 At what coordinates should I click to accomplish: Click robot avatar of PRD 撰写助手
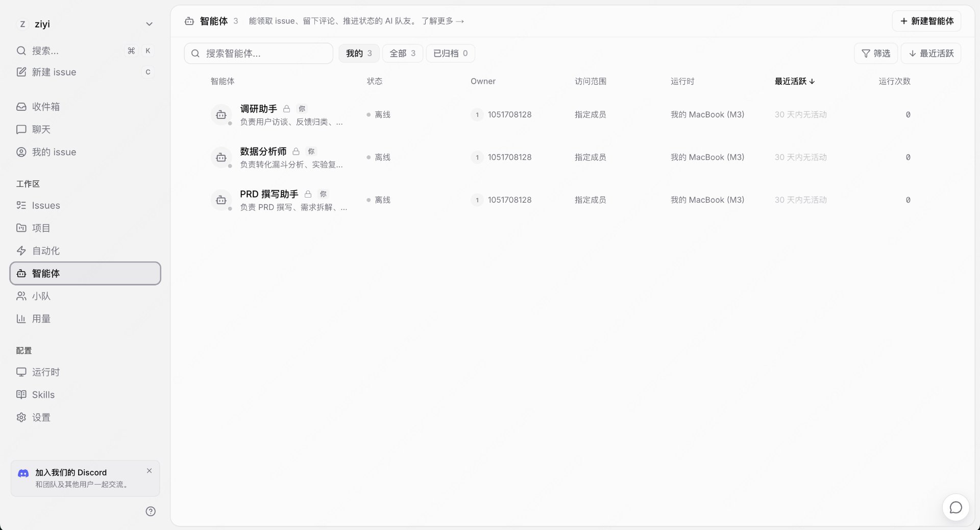[221, 200]
